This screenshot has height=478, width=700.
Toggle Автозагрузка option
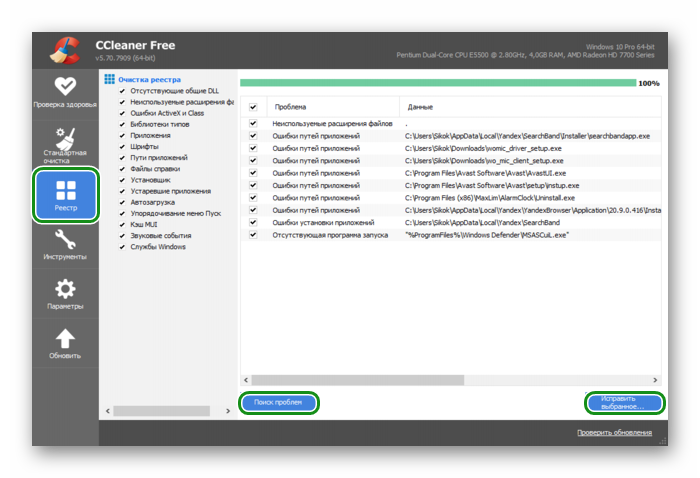(122, 203)
